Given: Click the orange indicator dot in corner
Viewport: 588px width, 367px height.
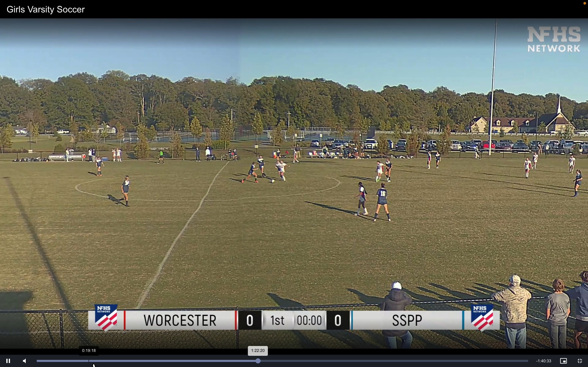Looking at the screenshot, I should point(585,3).
